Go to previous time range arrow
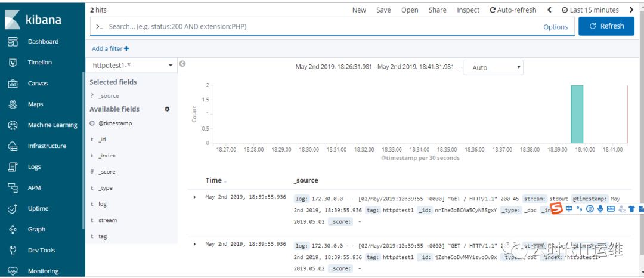 (x=549, y=10)
